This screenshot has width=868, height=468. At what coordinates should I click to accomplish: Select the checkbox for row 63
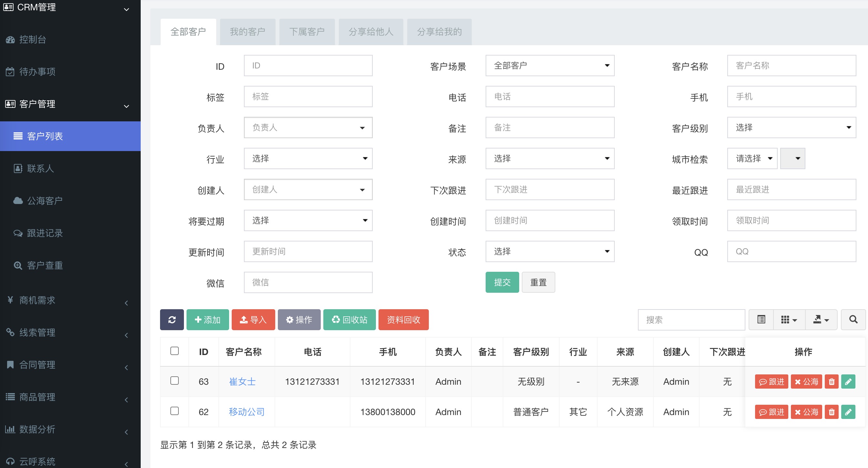pos(175,381)
